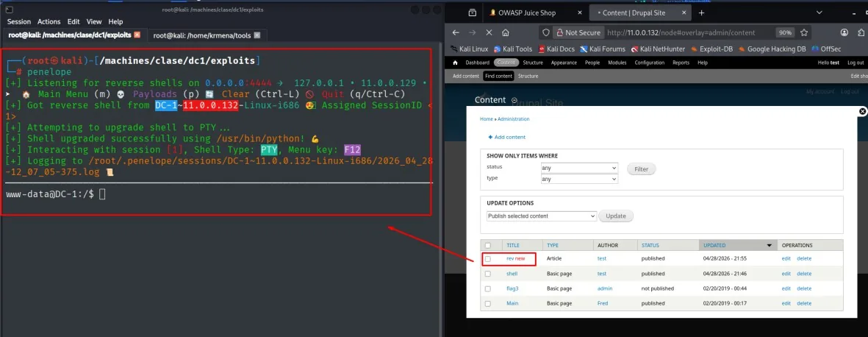Image resolution: width=868 pixels, height=337 pixels.
Task: Click the browser forward arrow
Action: pos(472,32)
